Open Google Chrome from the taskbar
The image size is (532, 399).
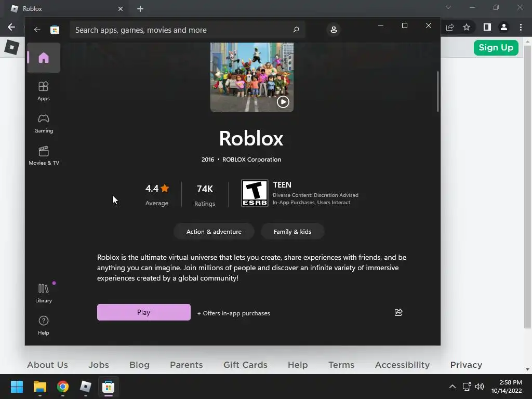[x=63, y=387]
